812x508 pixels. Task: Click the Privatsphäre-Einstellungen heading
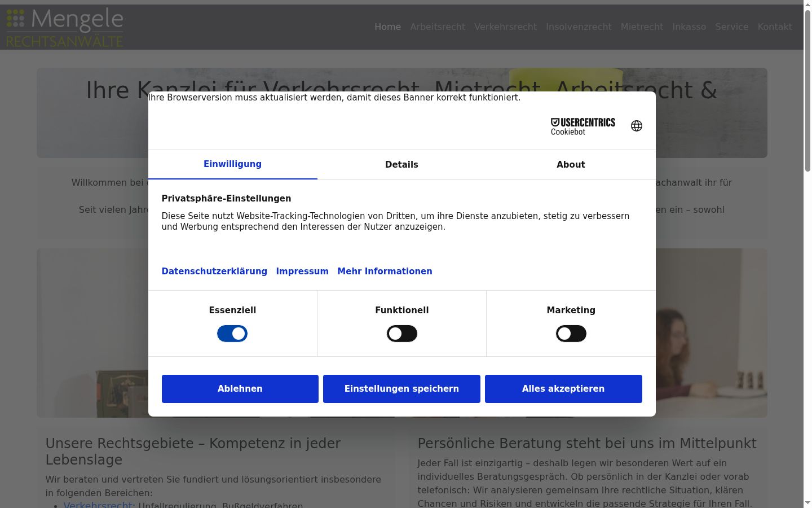227,199
